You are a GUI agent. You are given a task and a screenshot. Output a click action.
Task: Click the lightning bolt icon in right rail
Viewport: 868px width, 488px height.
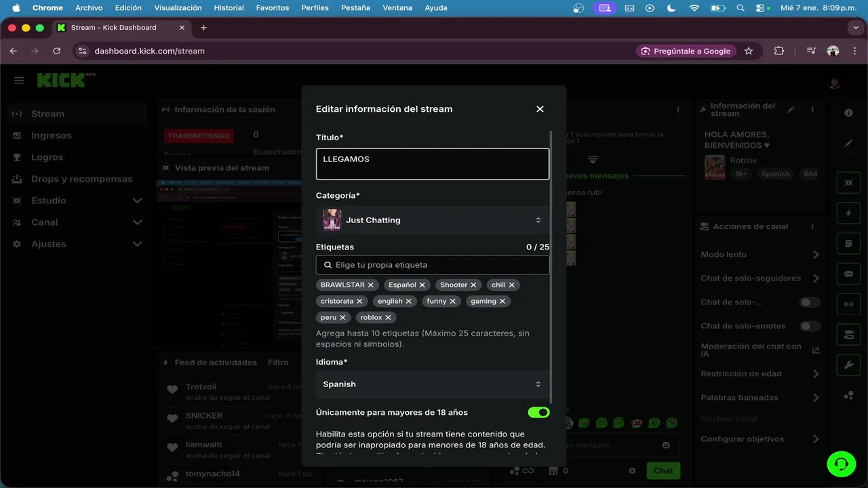point(848,213)
